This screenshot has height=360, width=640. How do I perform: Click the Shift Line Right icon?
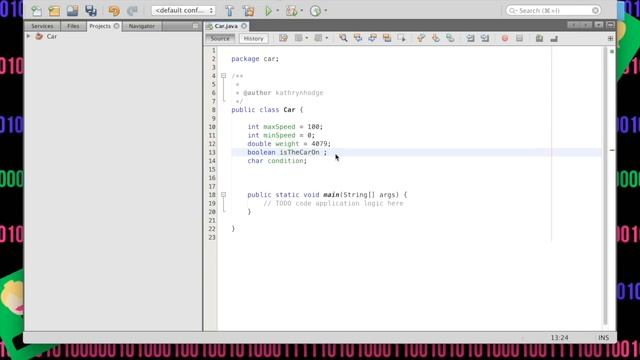click(x=485, y=38)
